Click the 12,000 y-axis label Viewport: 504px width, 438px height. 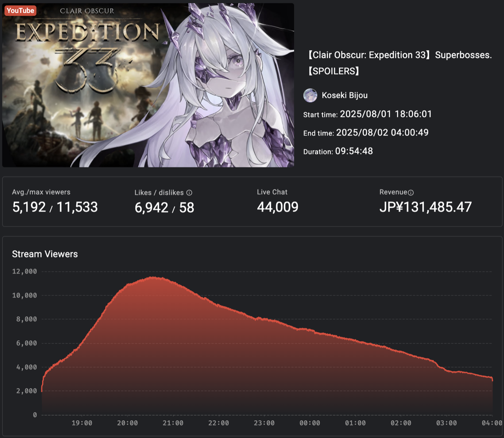[x=24, y=271]
